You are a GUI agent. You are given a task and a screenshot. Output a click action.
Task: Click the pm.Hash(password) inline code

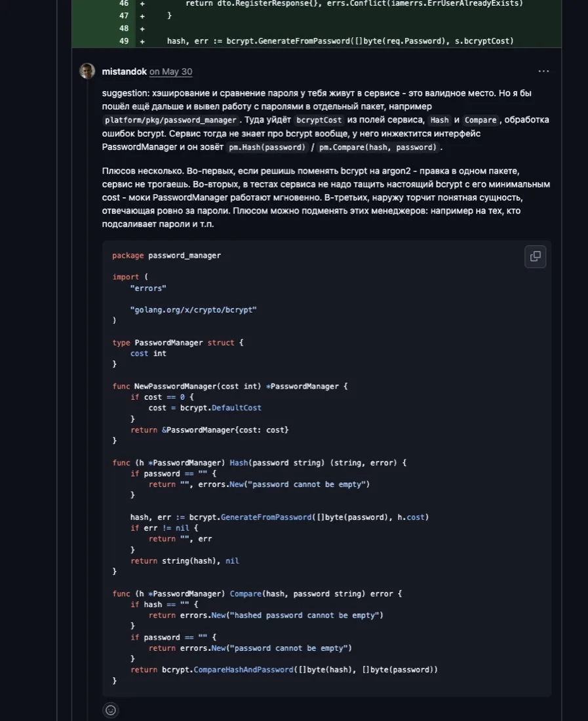pos(267,147)
